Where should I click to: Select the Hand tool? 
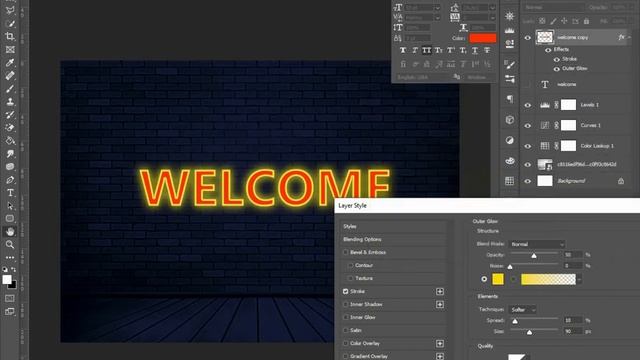10,231
